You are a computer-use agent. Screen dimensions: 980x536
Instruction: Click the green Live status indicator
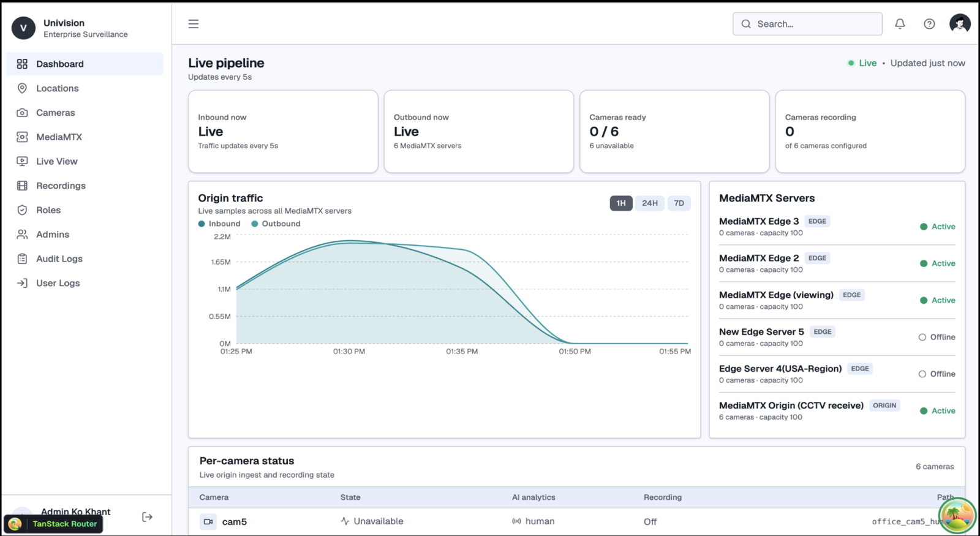coord(862,63)
